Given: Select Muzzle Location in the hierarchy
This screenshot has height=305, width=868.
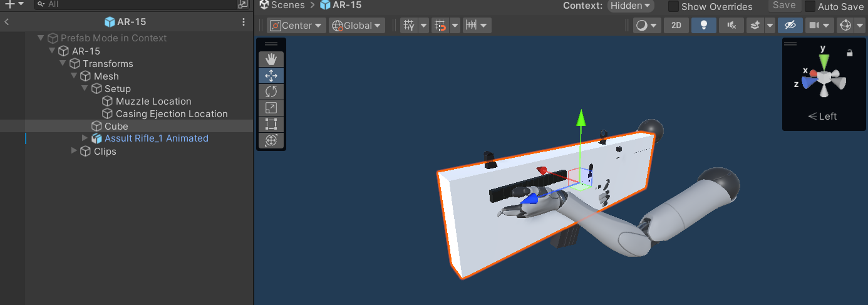Looking at the screenshot, I should [153, 101].
